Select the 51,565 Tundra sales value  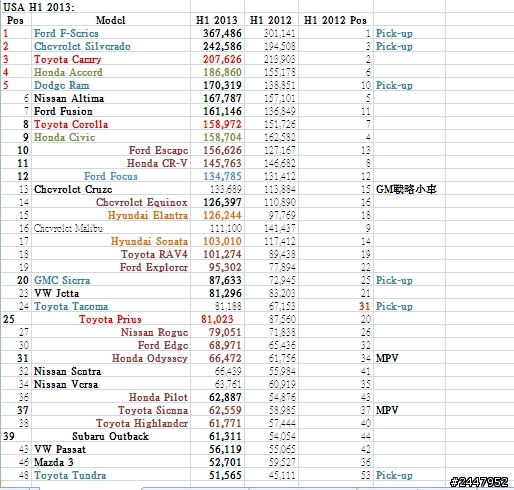(225, 475)
